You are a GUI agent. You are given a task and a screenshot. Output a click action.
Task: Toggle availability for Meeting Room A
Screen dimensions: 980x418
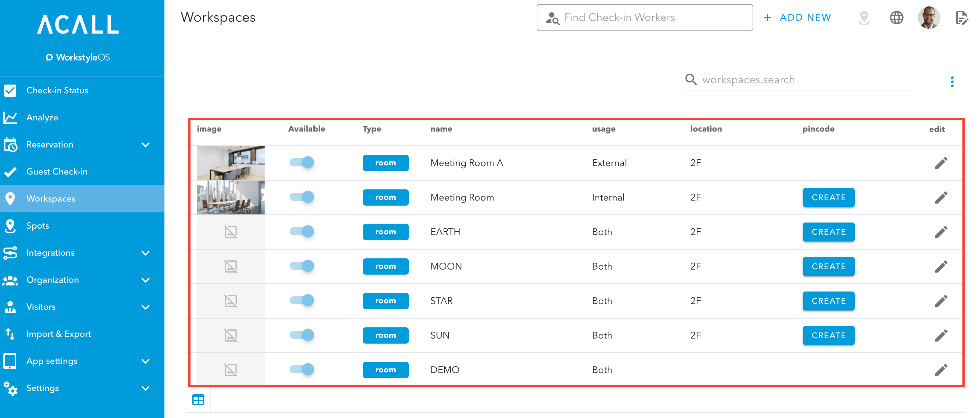[302, 162]
